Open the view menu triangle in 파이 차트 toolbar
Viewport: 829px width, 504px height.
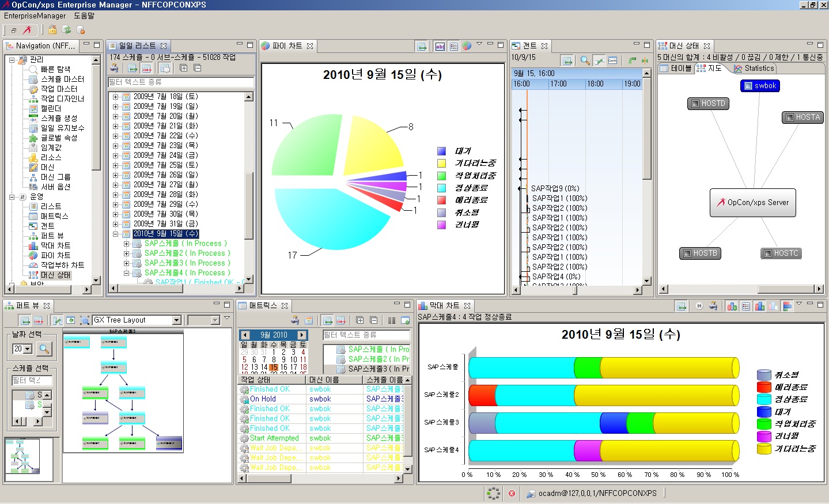479,44
